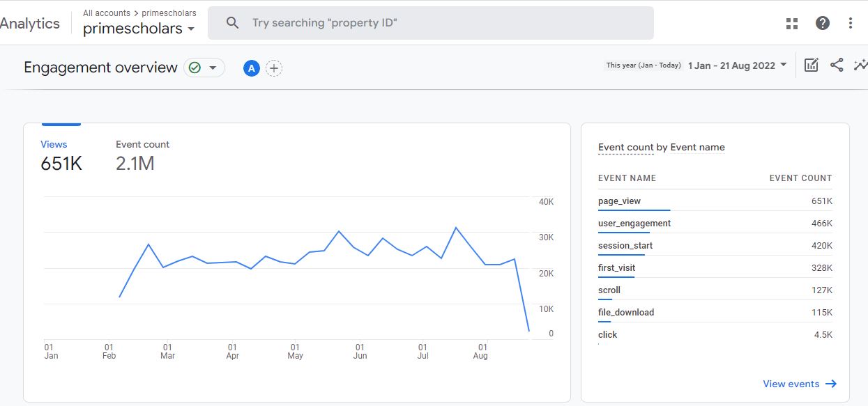Open the file_download event row
Viewport: 868px width, 406px height.
pyautogui.click(x=626, y=313)
